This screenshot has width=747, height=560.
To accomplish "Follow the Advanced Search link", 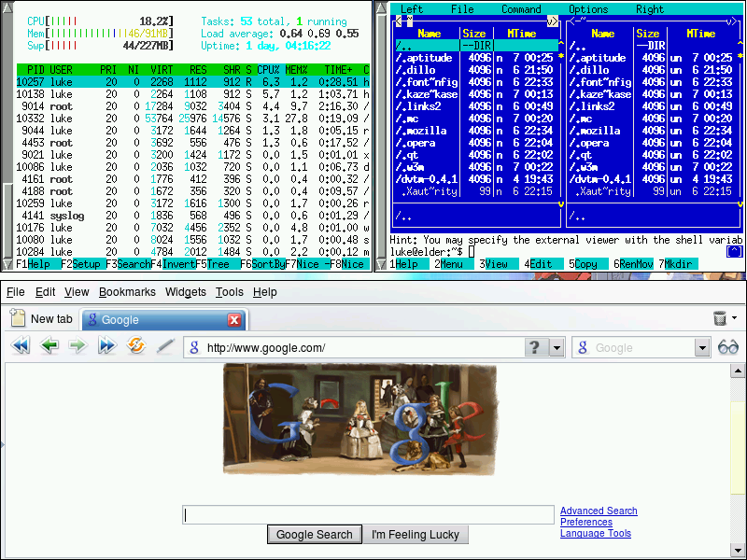I will click(x=599, y=511).
